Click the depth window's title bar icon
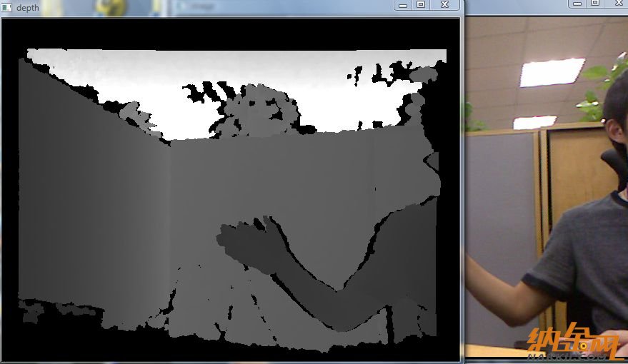 pos(8,7)
